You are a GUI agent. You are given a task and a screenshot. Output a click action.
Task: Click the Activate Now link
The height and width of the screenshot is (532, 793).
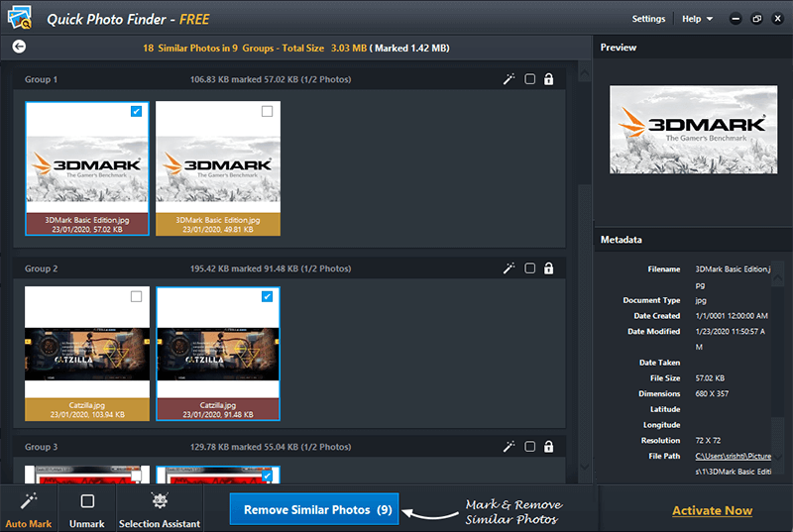pyautogui.click(x=712, y=510)
